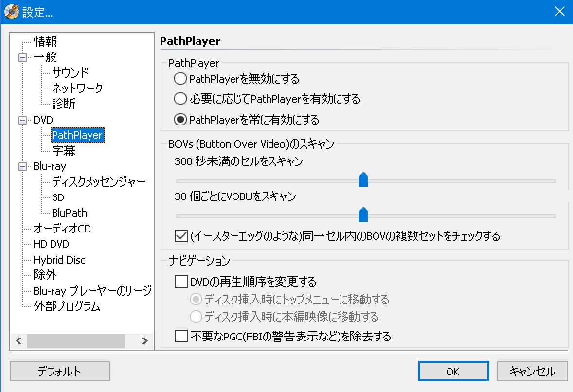Open the 3D settings page
Image resolution: width=573 pixels, height=392 pixels.
point(58,197)
